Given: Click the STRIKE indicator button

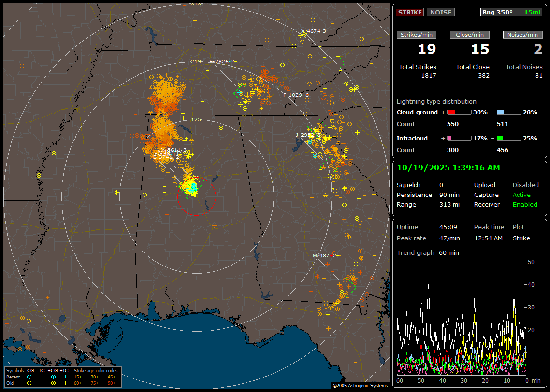Looking at the screenshot, I should 410,12.
